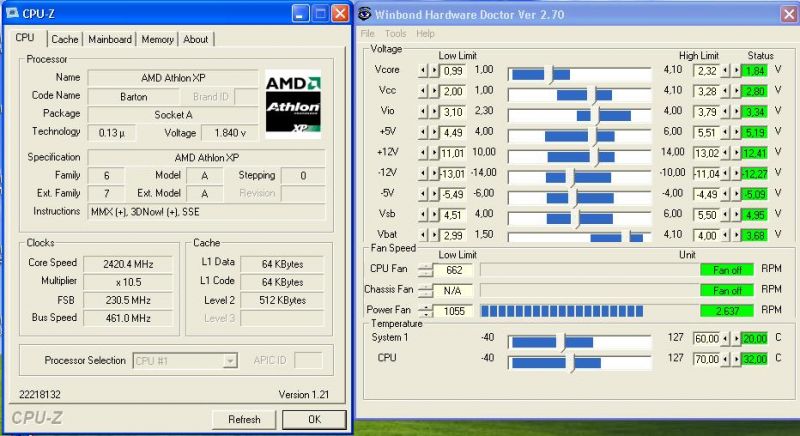Click the Voltage value 1.840 v
Viewport: 800px width, 436px height.
tap(230, 133)
